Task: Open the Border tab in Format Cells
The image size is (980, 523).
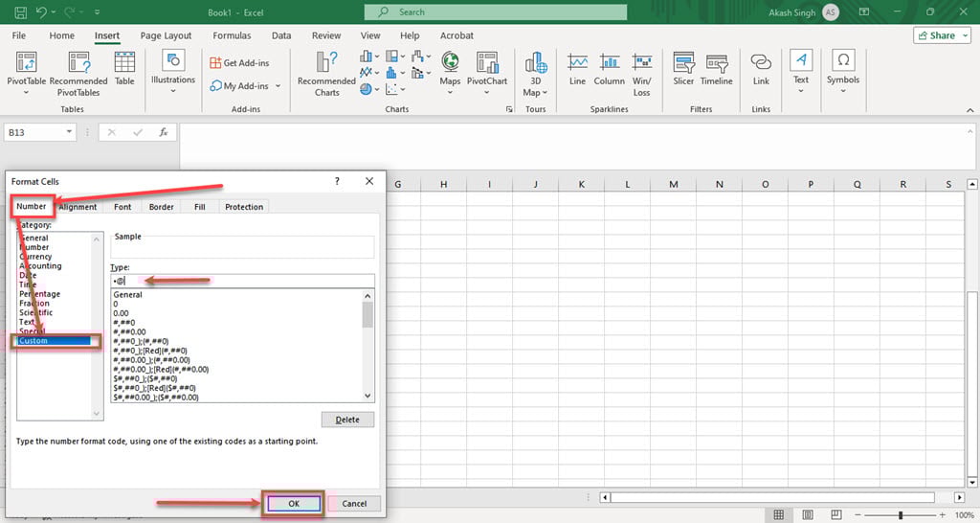Action: pyautogui.click(x=161, y=207)
